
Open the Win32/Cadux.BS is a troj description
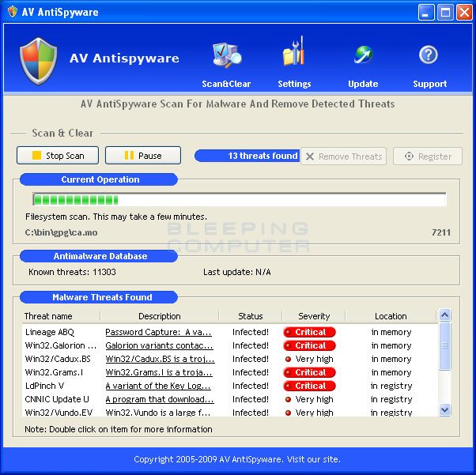click(160, 359)
